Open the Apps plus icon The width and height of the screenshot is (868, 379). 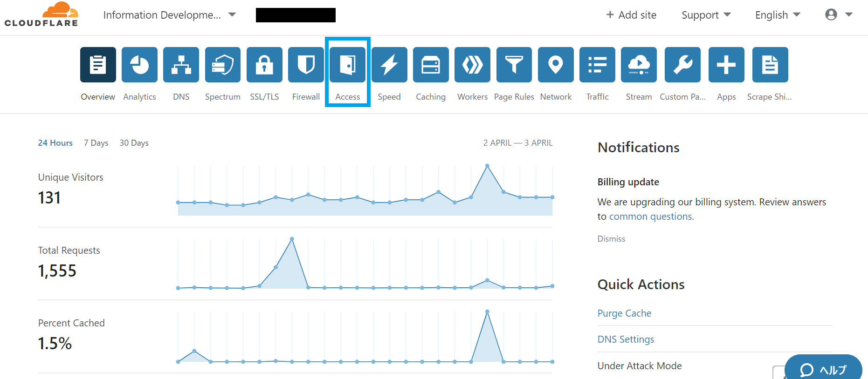coord(726,65)
